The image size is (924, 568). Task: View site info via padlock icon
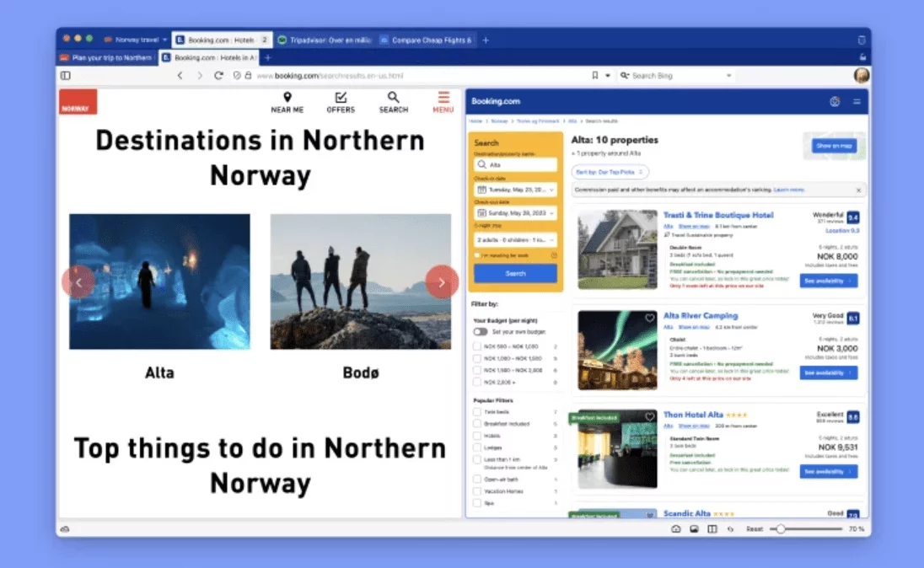pyautogui.click(x=248, y=75)
